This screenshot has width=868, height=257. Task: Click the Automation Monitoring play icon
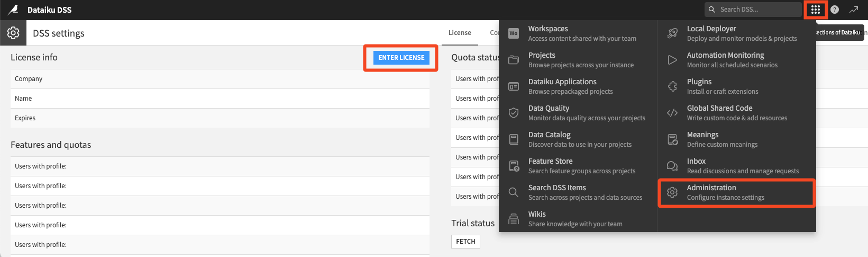[672, 60]
